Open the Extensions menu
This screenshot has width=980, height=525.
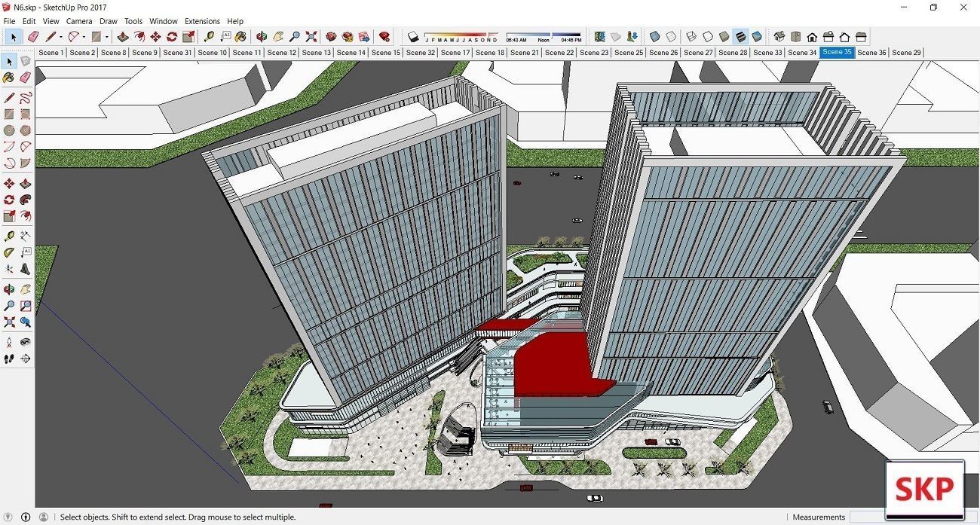coord(202,21)
